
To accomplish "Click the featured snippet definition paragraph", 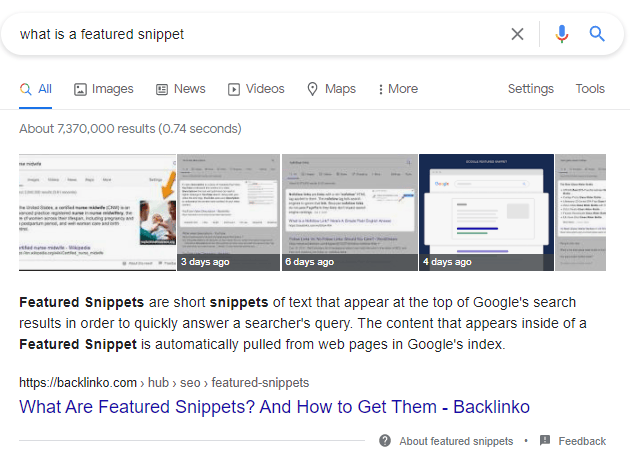I will [303, 323].
